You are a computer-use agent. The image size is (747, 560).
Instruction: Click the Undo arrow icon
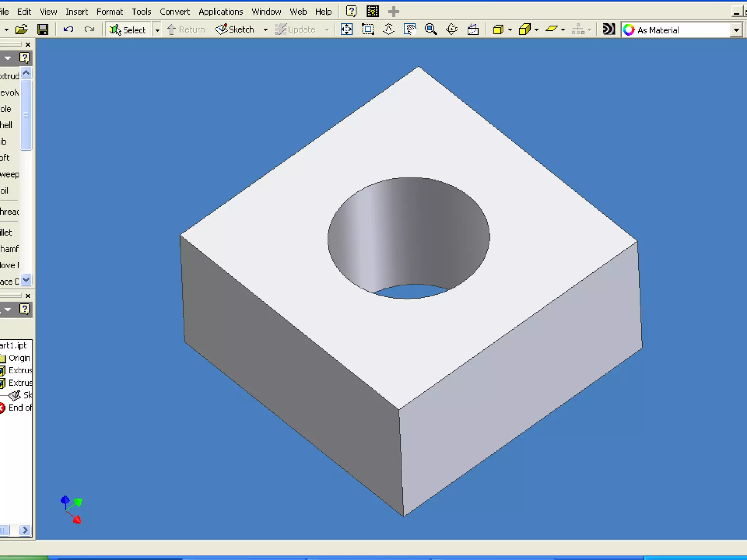tap(68, 30)
